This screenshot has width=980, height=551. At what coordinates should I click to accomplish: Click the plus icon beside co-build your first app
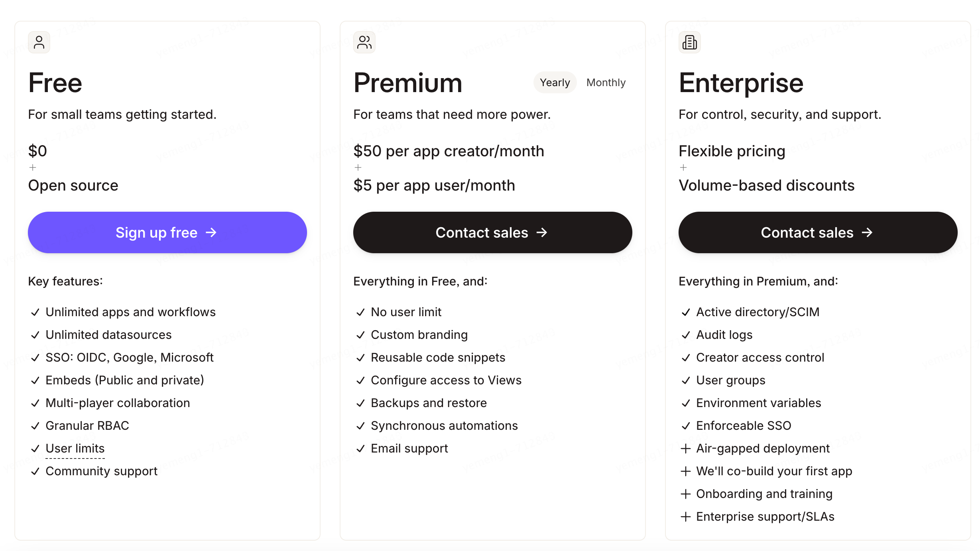(685, 471)
